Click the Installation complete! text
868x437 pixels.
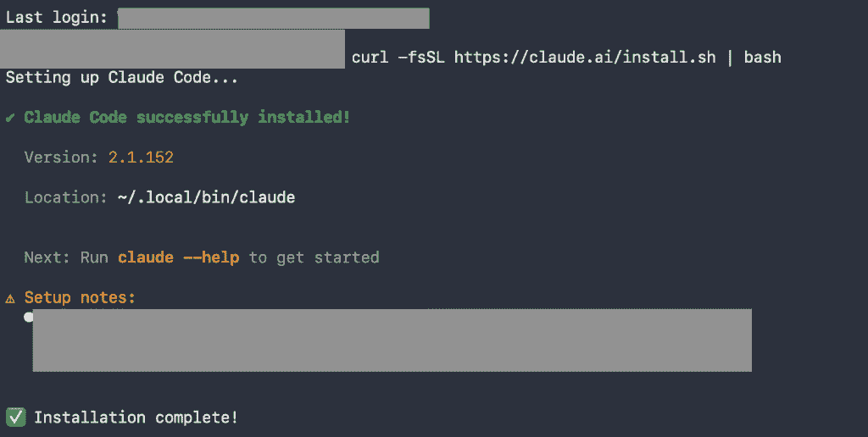click(136, 417)
